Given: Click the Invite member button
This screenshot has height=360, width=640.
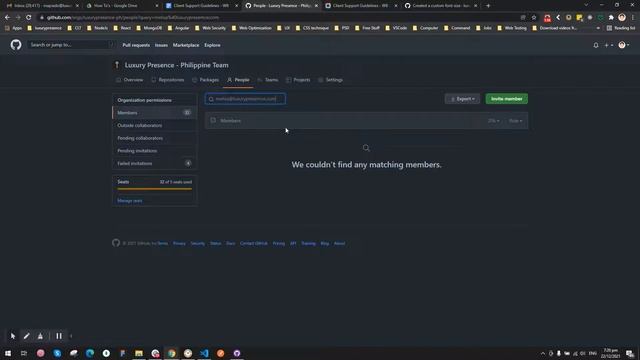Looking at the screenshot, I should 507,99.
